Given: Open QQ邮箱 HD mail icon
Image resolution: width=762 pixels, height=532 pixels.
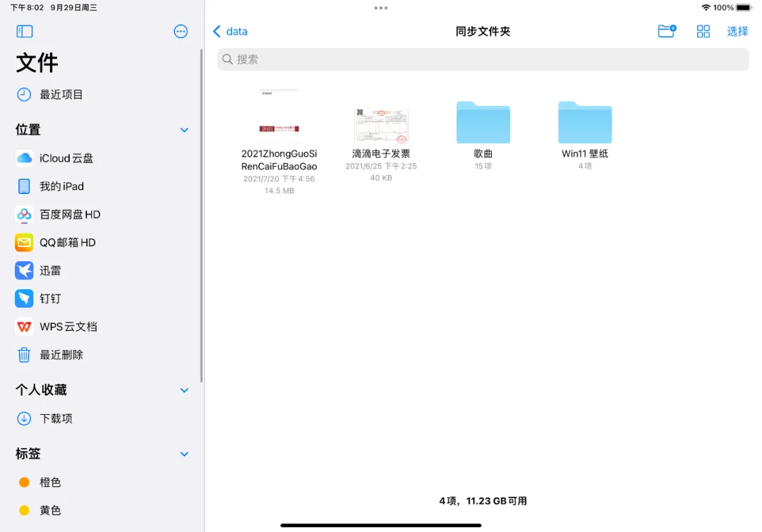Looking at the screenshot, I should 24,243.
